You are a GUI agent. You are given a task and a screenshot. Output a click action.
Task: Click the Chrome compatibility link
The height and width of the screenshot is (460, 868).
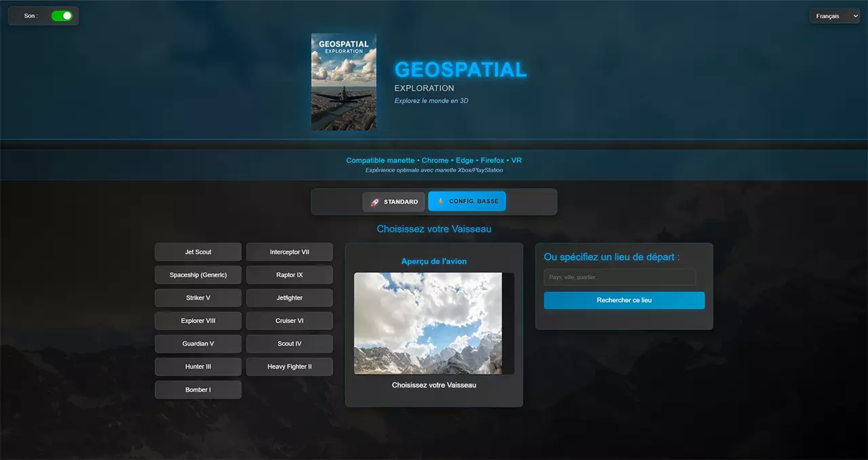(x=435, y=160)
